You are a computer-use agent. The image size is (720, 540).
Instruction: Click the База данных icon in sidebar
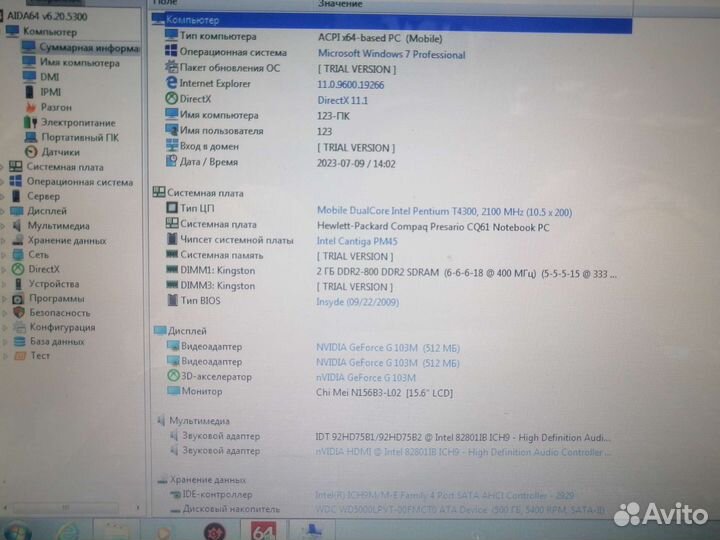pyautogui.click(x=20, y=341)
